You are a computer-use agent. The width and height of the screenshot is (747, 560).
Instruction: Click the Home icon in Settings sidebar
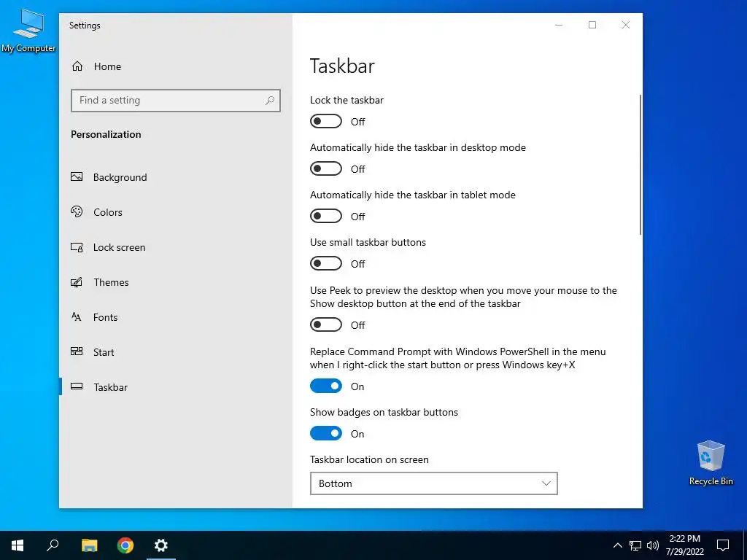77,66
